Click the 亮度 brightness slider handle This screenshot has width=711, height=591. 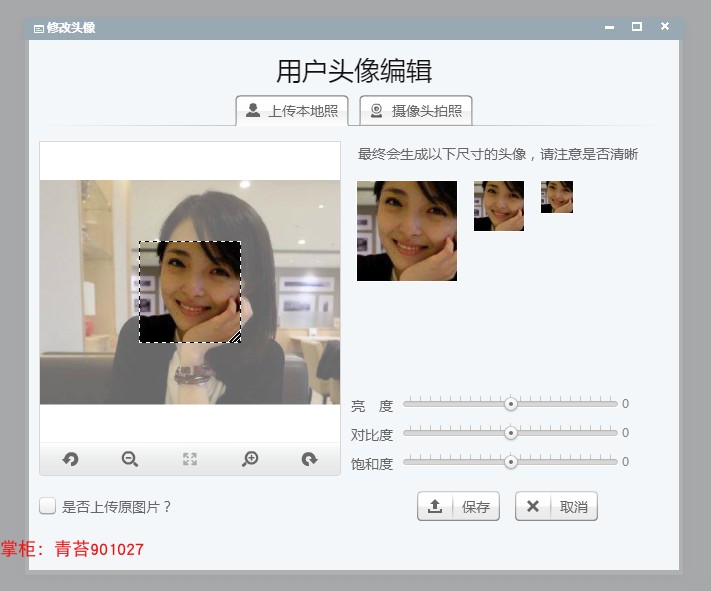(x=511, y=404)
